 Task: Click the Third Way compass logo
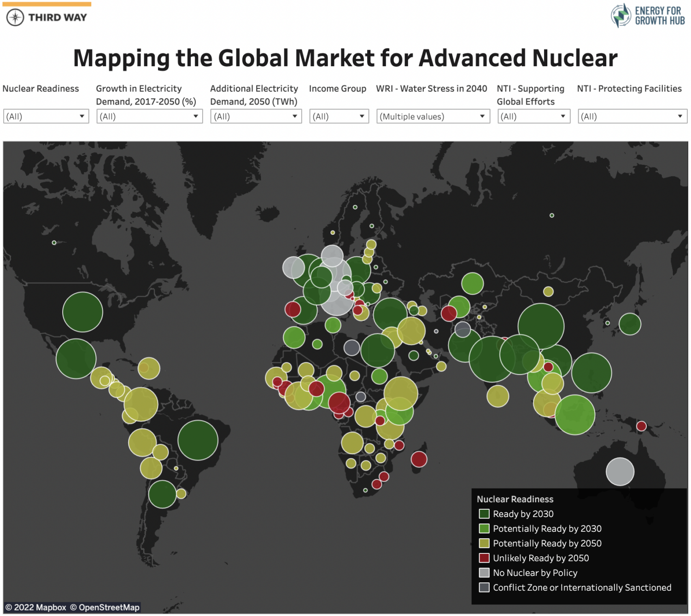click(x=15, y=18)
